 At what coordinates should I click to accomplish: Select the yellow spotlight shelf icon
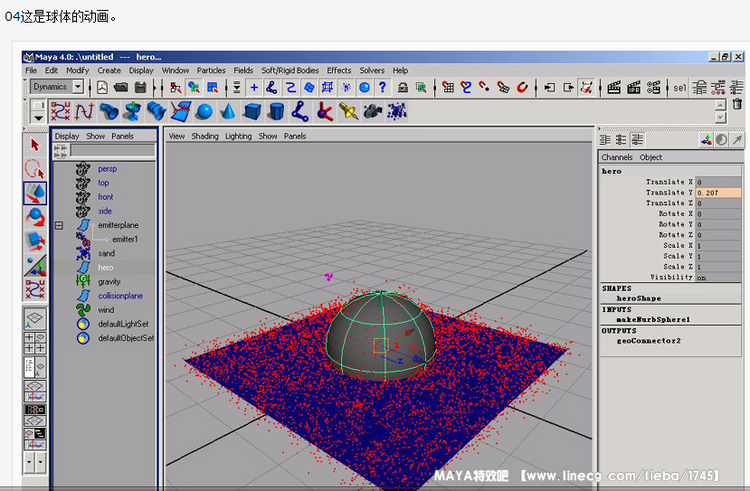(x=348, y=112)
